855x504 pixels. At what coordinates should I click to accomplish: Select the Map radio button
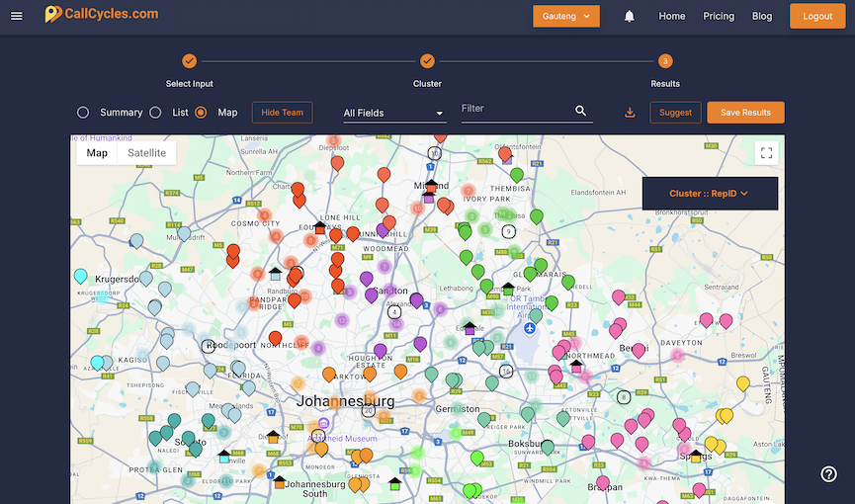pos(201,113)
